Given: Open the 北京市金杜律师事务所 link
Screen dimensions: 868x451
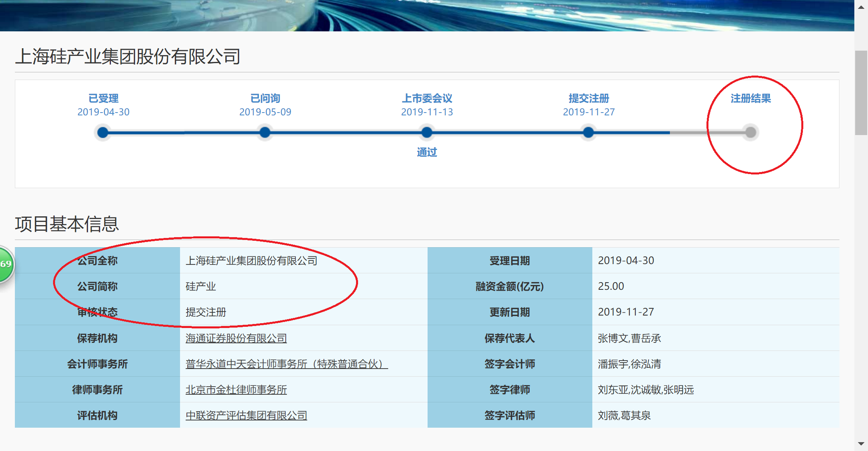Looking at the screenshot, I should click(236, 390).
